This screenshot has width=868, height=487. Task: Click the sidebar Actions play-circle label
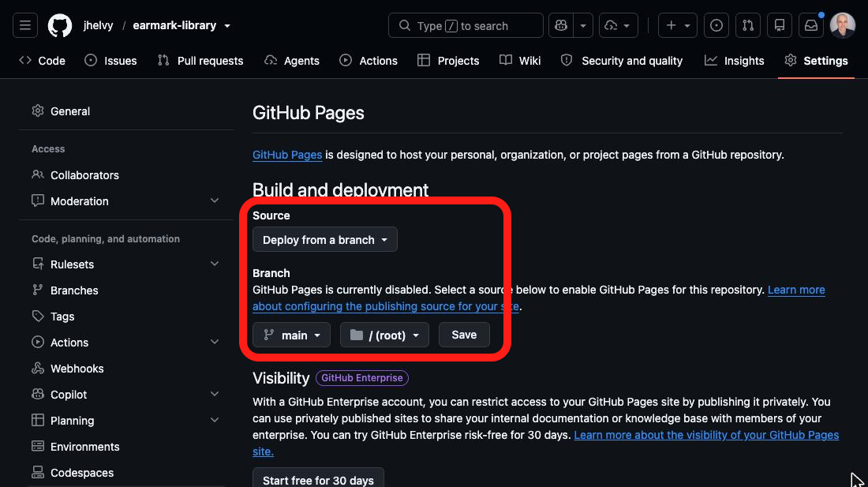click(x=69, y=342)
